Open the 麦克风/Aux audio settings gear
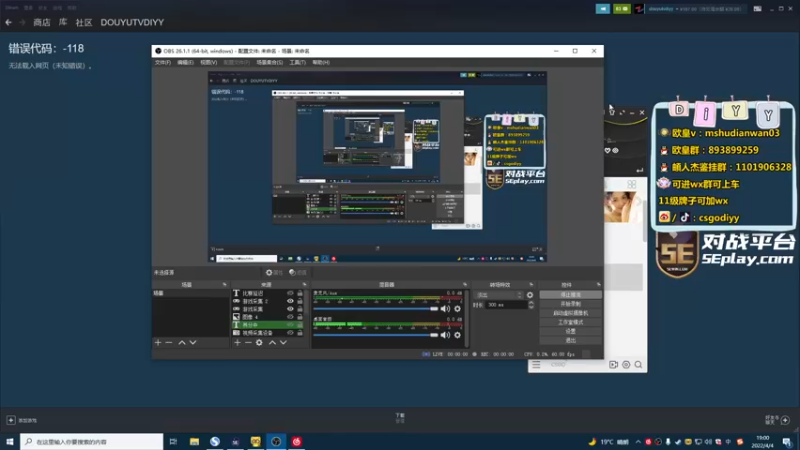This screenshot has width=800, height=450. click(458, 309)
